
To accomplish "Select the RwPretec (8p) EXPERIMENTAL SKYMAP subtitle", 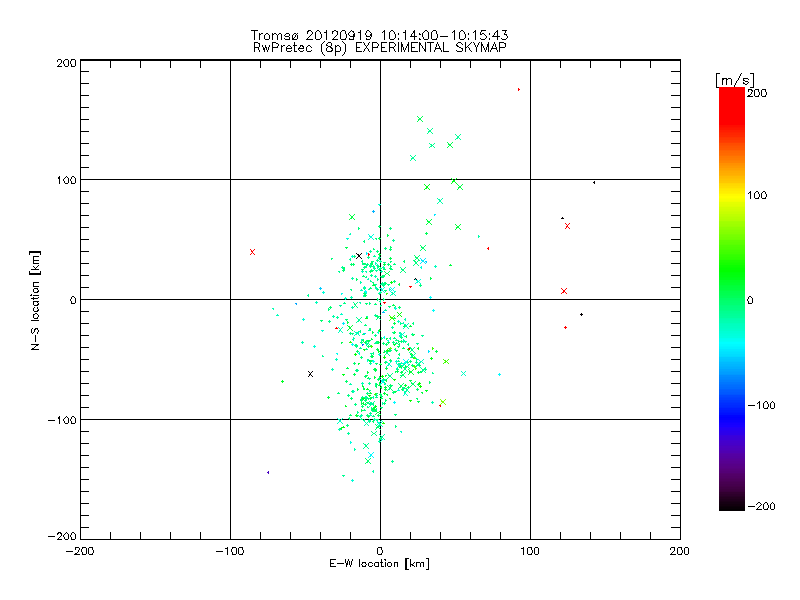I will click(x=380, y=48).
